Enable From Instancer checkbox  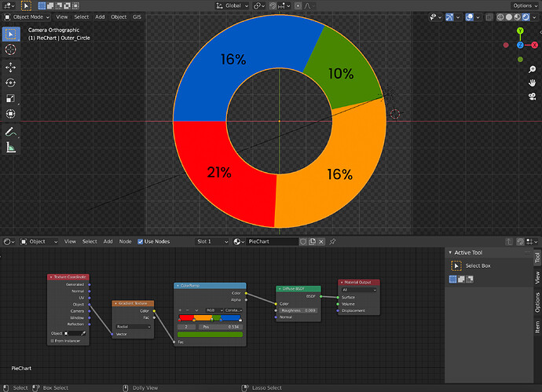click(x=52, y=341)
